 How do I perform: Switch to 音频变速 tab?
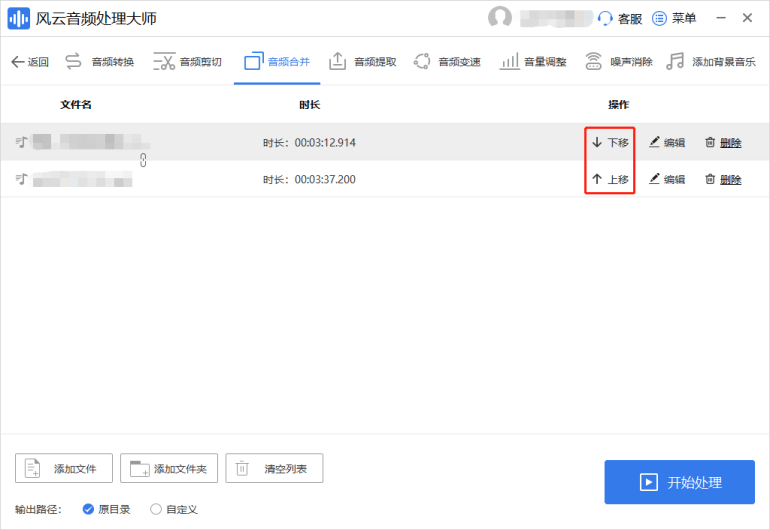[x=447, y=62]
